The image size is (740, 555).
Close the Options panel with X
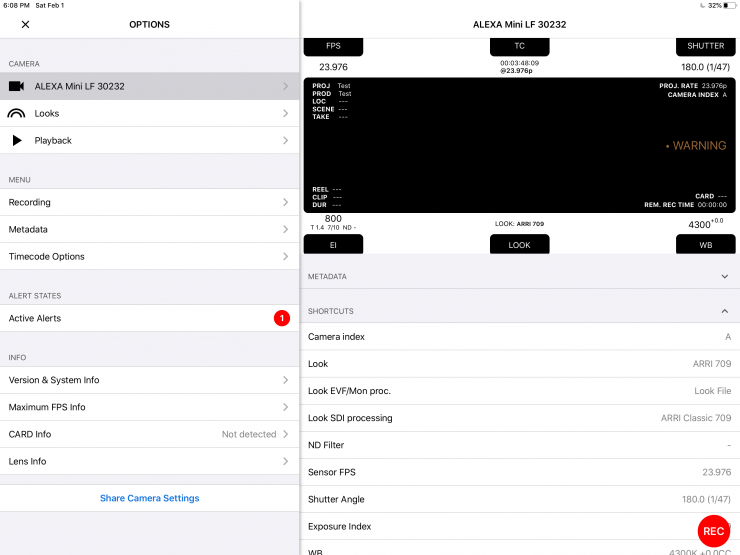click(25, 24)
